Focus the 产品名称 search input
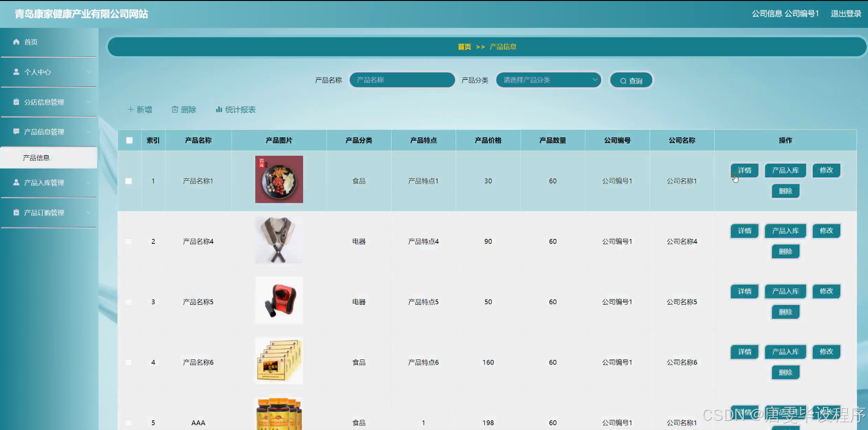 (402, 80)
